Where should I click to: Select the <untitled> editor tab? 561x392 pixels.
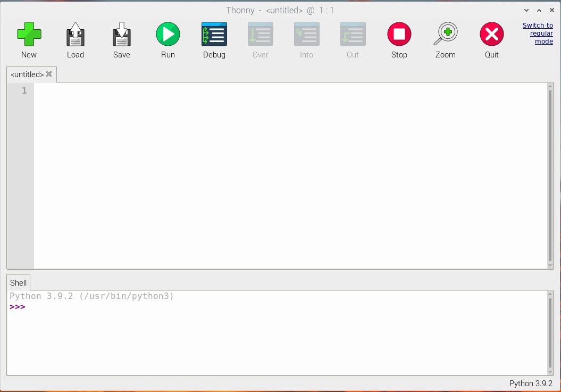click(x=27, y=74)
